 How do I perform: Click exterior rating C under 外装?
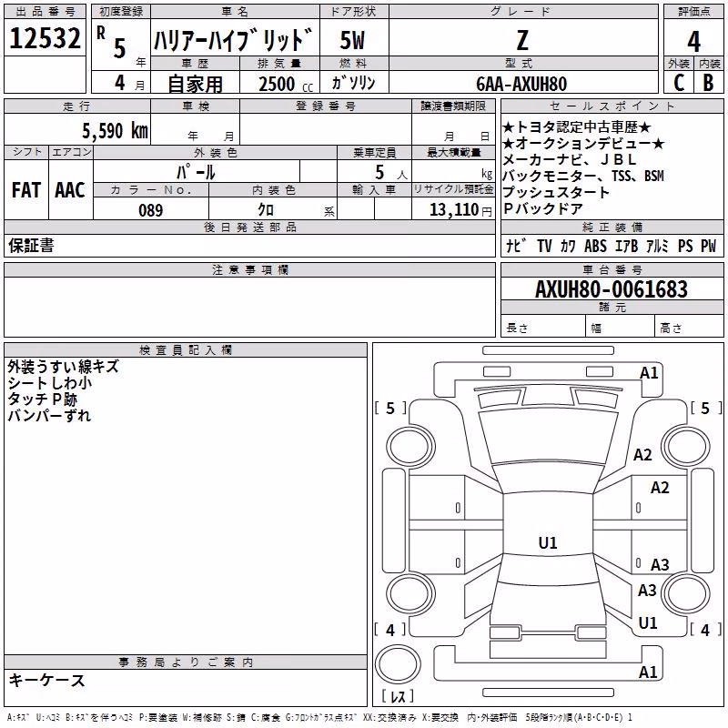(x=679, y=83)
